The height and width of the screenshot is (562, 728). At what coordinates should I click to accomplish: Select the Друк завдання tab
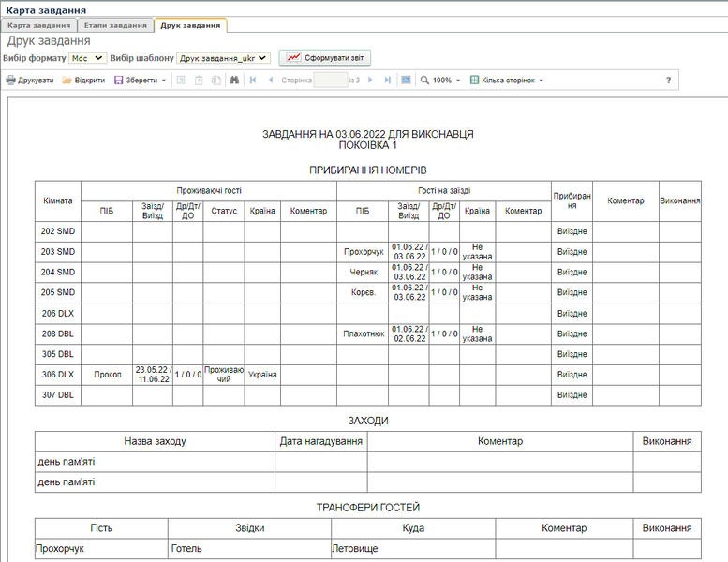tap(190, 25)
